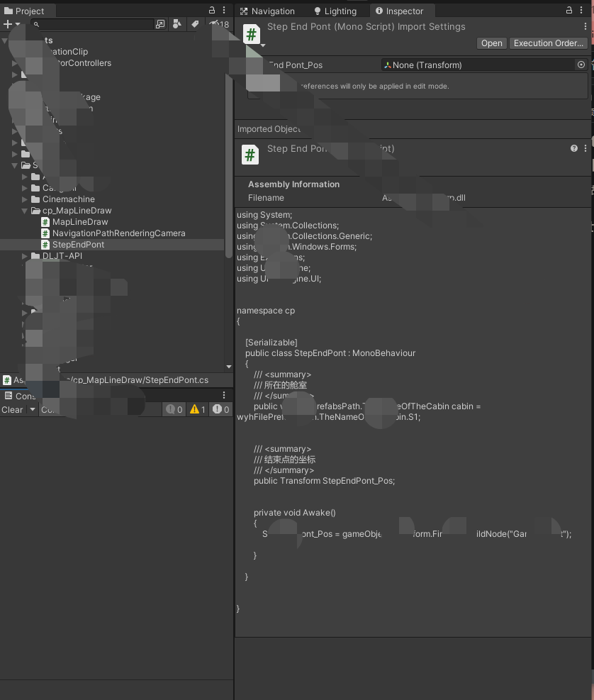Click the C# icon next to NavigationPathRenderingCamera
The width and height of the screenshot is (594, 700).
pos(45,233)
